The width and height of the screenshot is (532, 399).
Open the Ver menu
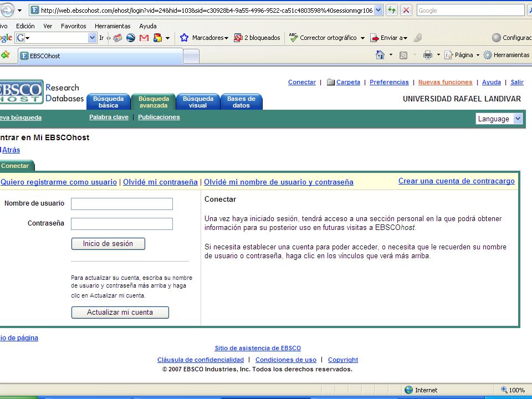click(x=48, y=26)
